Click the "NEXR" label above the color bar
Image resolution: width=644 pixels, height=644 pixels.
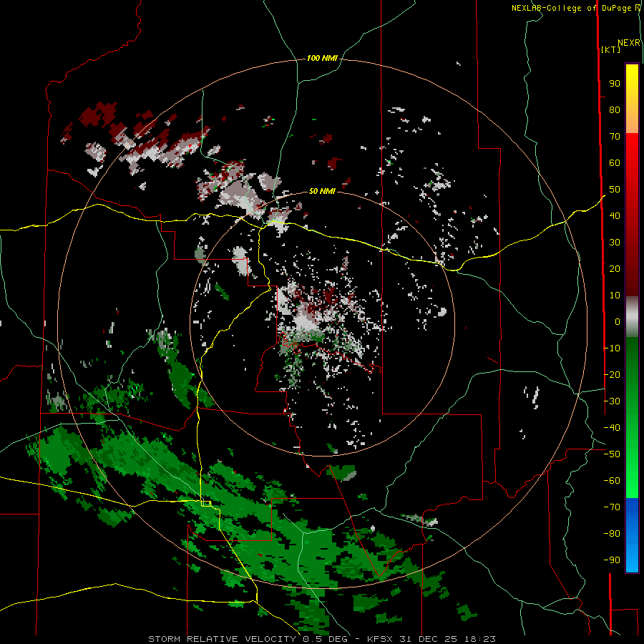[x=629, y=43]
